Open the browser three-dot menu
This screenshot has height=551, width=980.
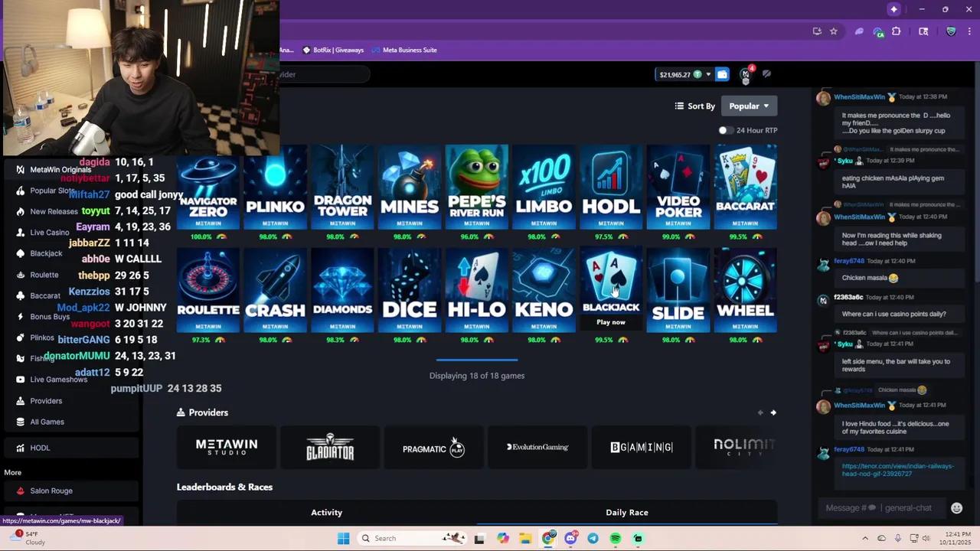click(970, 31)
